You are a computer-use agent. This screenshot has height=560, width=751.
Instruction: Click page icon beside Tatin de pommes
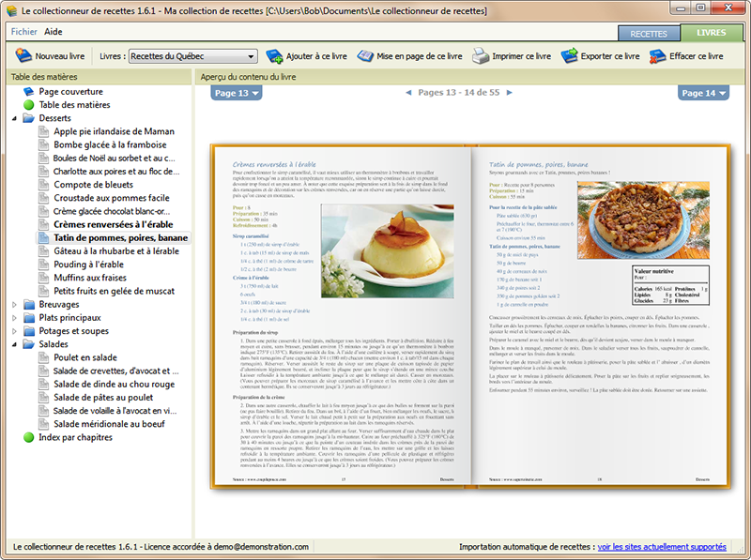coord(43,238)
